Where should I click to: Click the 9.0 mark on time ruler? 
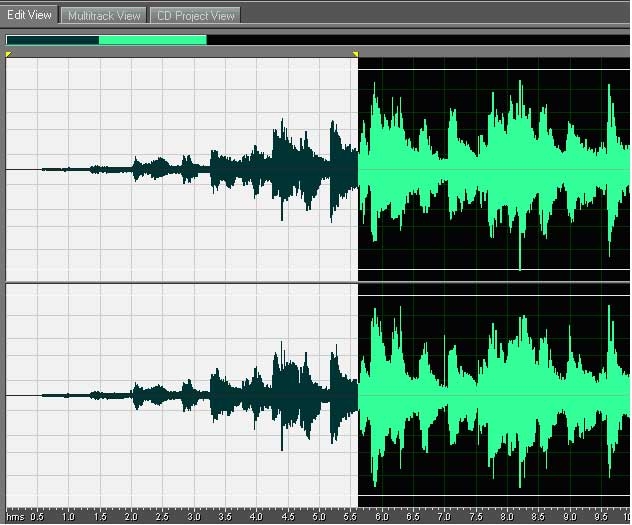(570, 517)
